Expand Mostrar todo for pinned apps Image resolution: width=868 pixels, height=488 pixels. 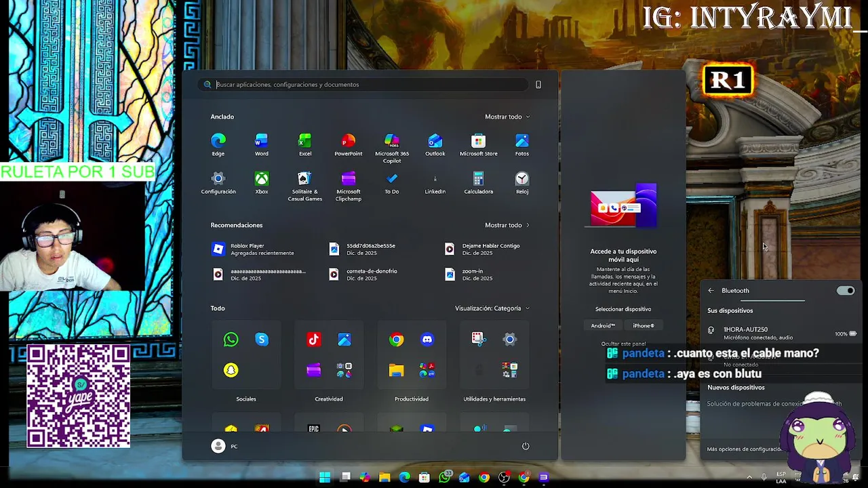point(507,117)
